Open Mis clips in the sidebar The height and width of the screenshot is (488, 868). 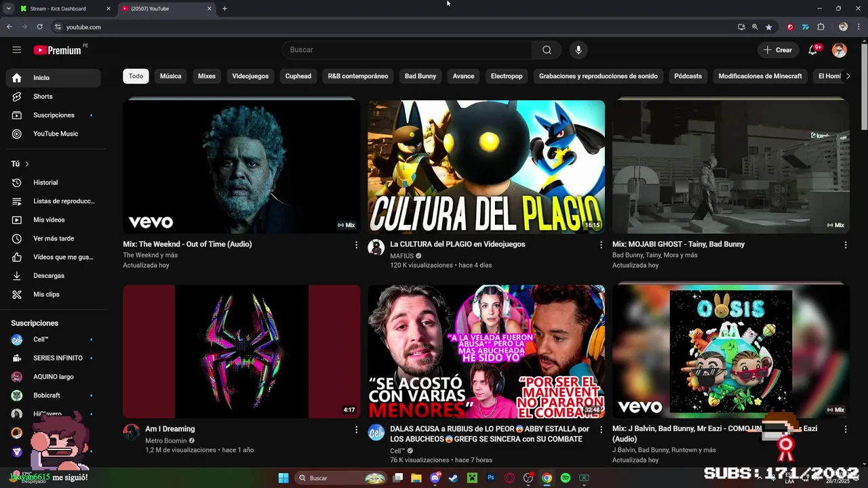coord(54,294)
